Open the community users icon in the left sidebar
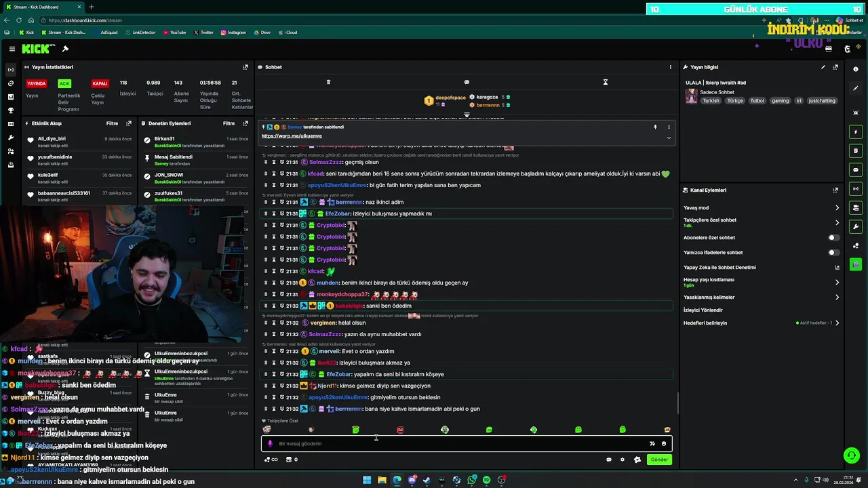Viewport: 868px width, 488px height. coord(10,151)
